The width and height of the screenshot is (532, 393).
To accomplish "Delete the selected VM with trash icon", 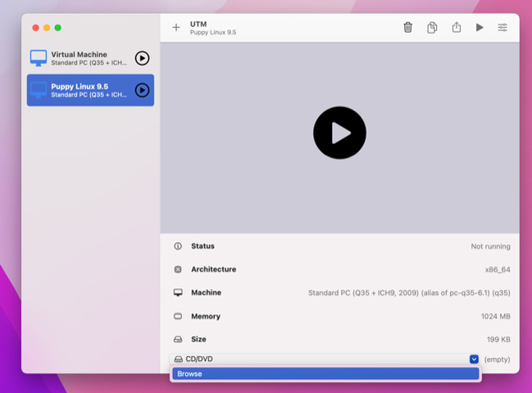I will [408, 28].
